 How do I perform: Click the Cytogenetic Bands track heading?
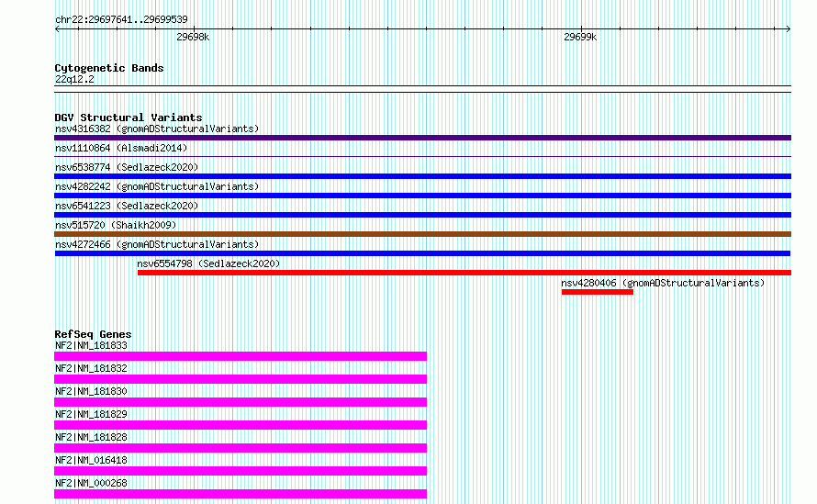tap(109, 68)
